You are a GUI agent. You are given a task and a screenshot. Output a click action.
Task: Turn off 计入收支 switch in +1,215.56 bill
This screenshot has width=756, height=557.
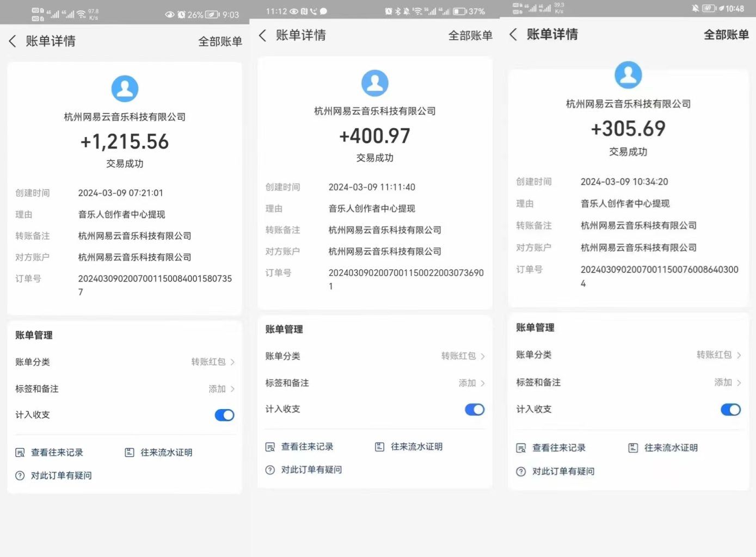224,415
